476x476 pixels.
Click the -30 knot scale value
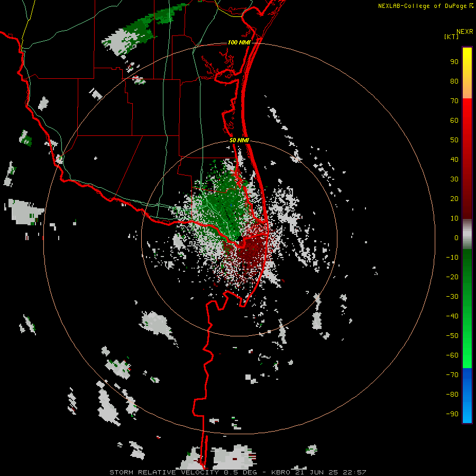452,297
